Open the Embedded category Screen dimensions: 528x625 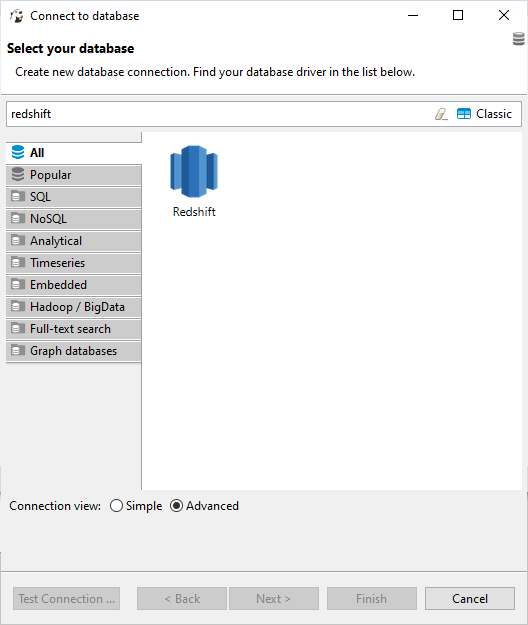point(74,285)
